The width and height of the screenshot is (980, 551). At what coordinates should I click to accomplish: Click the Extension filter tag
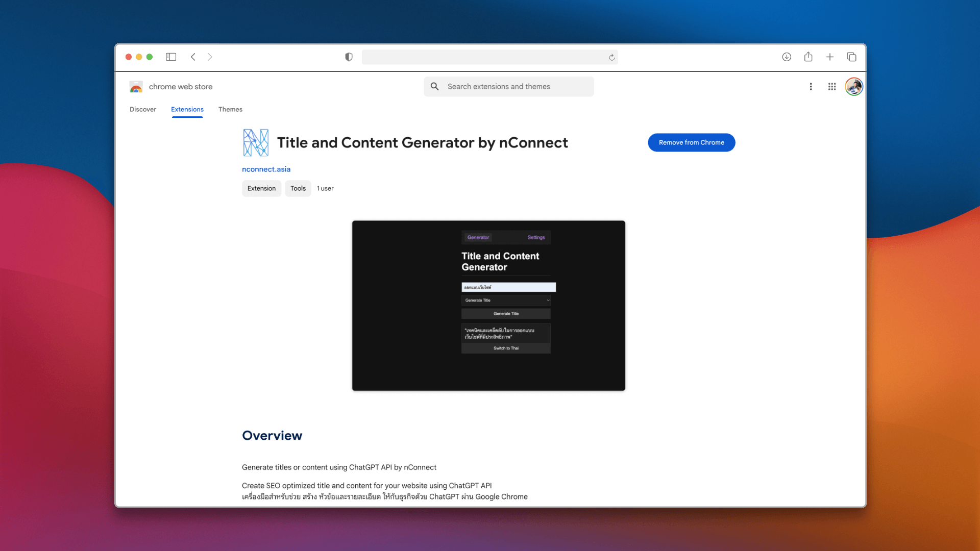click(x=261, y=188)
